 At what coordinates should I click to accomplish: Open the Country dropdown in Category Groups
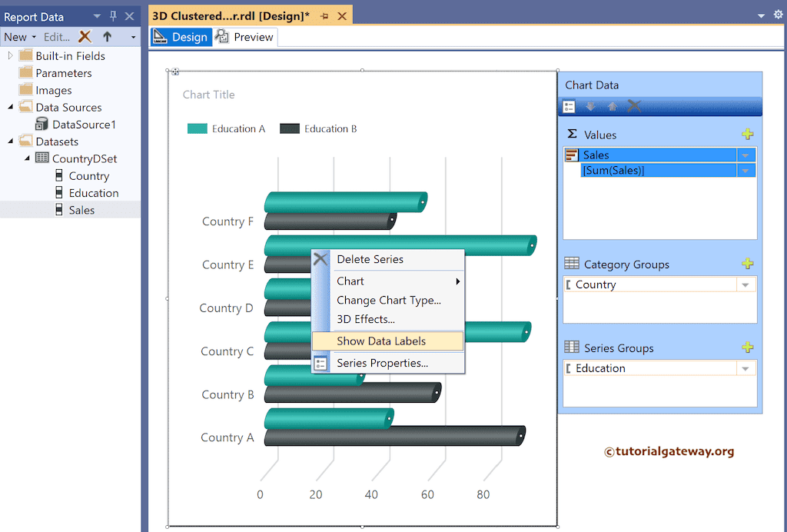click(744, 284)
